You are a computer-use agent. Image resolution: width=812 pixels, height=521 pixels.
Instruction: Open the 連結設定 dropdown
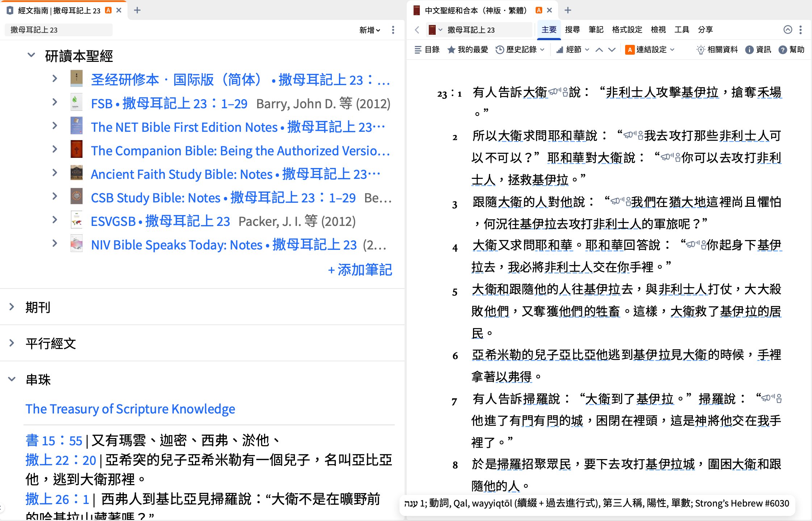point(650,50)
